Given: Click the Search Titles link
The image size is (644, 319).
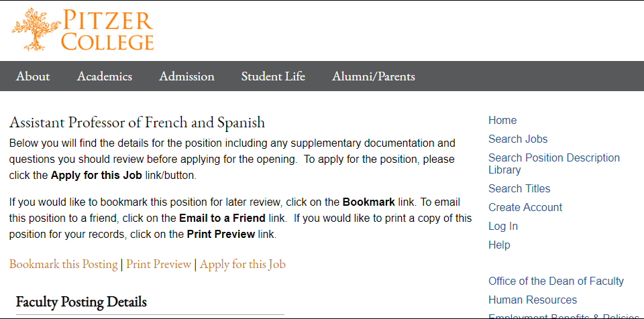Looking at the screenshot, I should click(519, 189).
